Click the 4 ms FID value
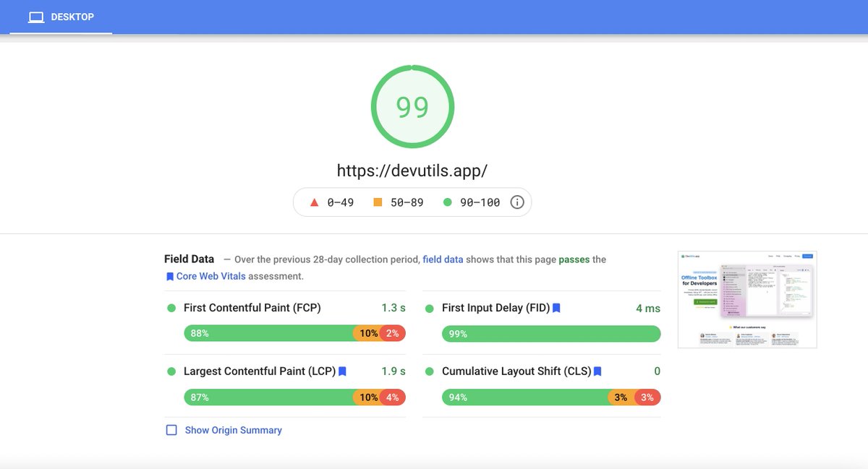Image resolution: width=868 pixels, height=469 pixels. pos(648,308)
